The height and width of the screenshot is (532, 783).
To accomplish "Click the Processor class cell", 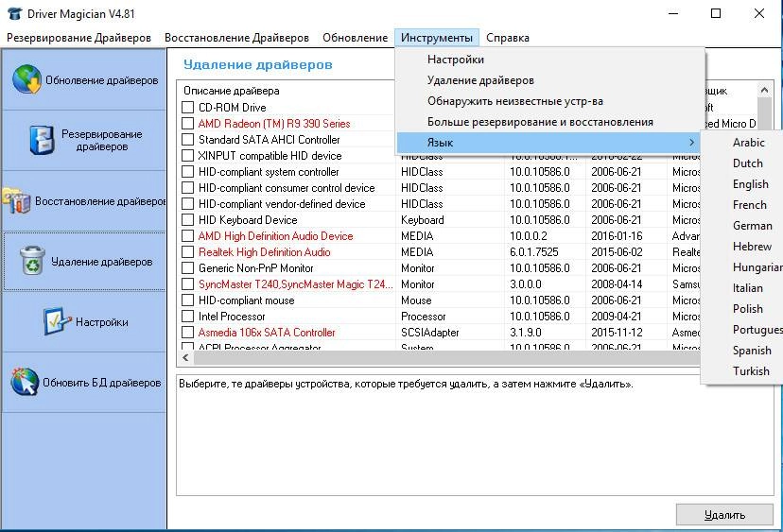I will coord(423,317).
